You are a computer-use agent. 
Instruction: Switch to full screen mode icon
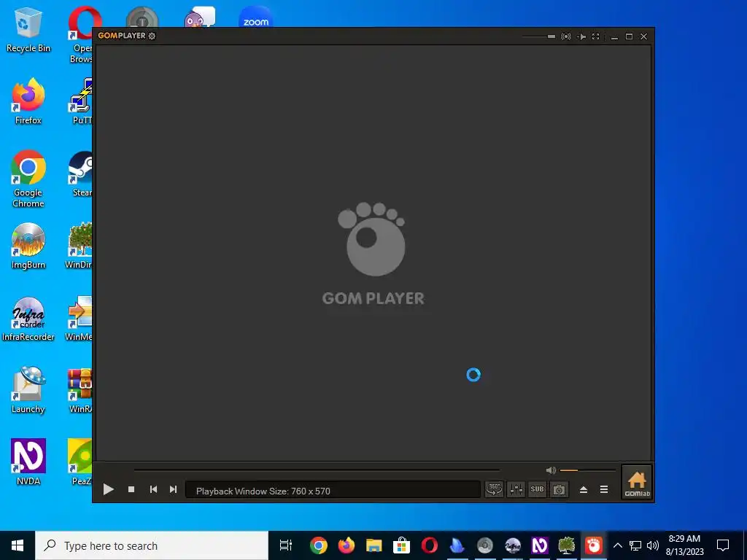pos(595,36)
